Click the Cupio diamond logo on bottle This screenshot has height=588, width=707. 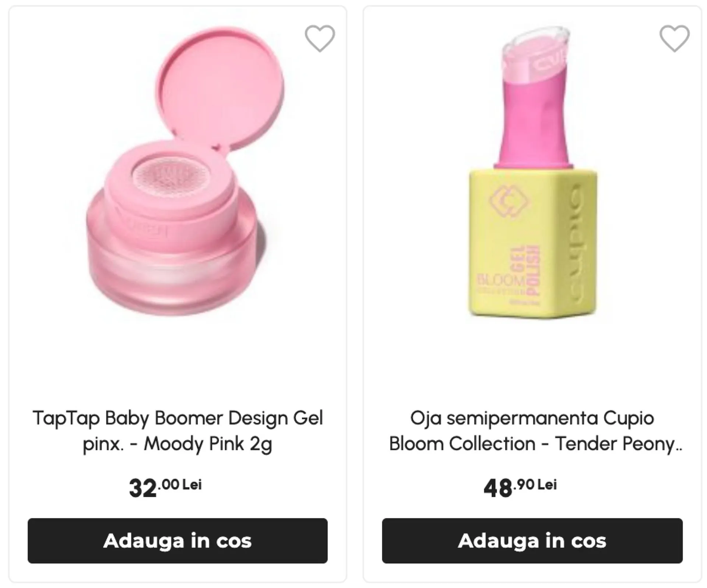coord(510,201)
